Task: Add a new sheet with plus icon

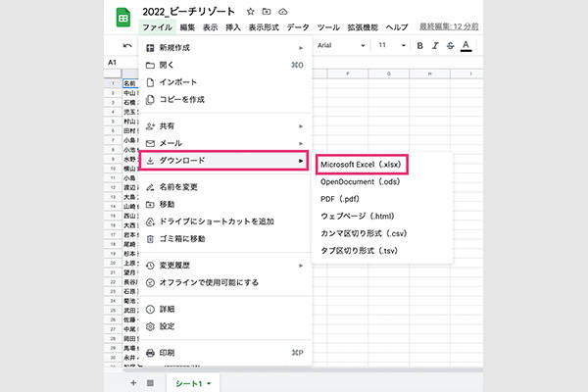Action: point(133,382)
